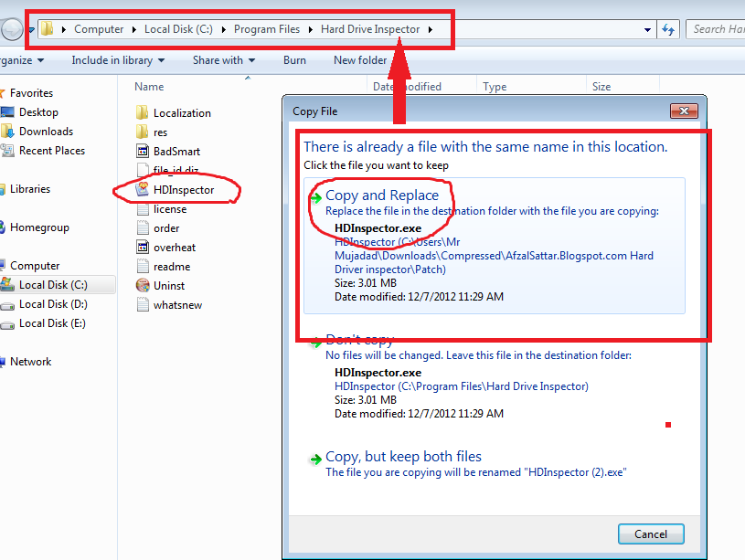This screenshot has height=560, width=745.
Task: Open the Include in library dropdown
Action: [x=118, y=60]
